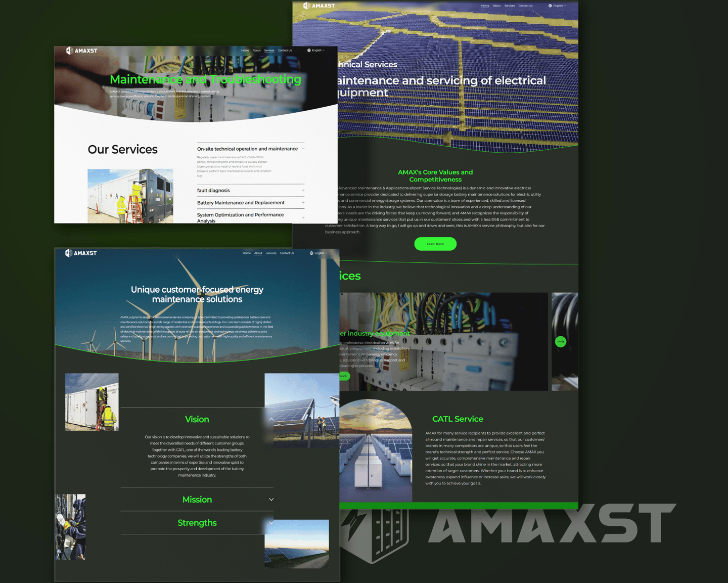Advance the carousel with the green arrow button
The image size is (728, 583).
(x=561, y=342)
